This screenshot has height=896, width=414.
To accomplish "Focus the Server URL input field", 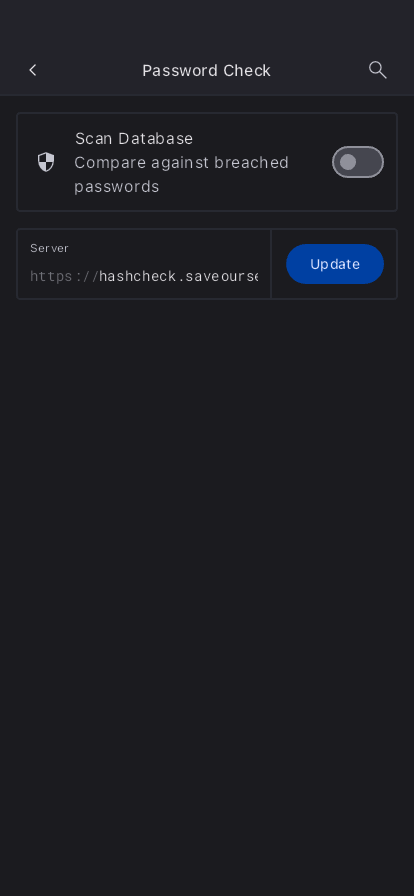I will [144, 264].
